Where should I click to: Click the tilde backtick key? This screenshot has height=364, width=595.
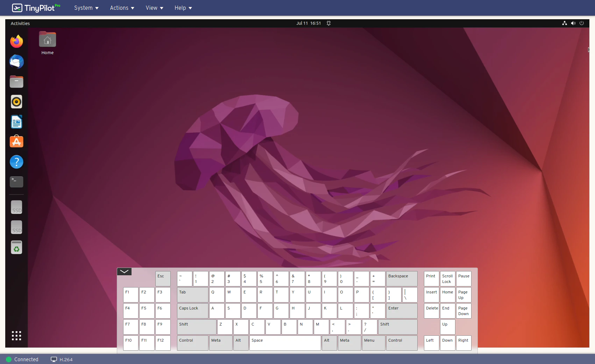coord(185,279)
